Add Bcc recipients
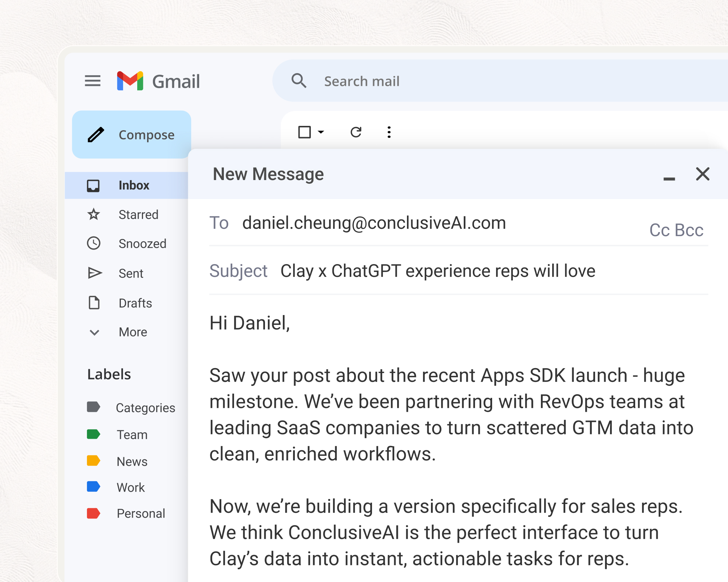Screen dimensions: 728x582 (x=689, y=230)
